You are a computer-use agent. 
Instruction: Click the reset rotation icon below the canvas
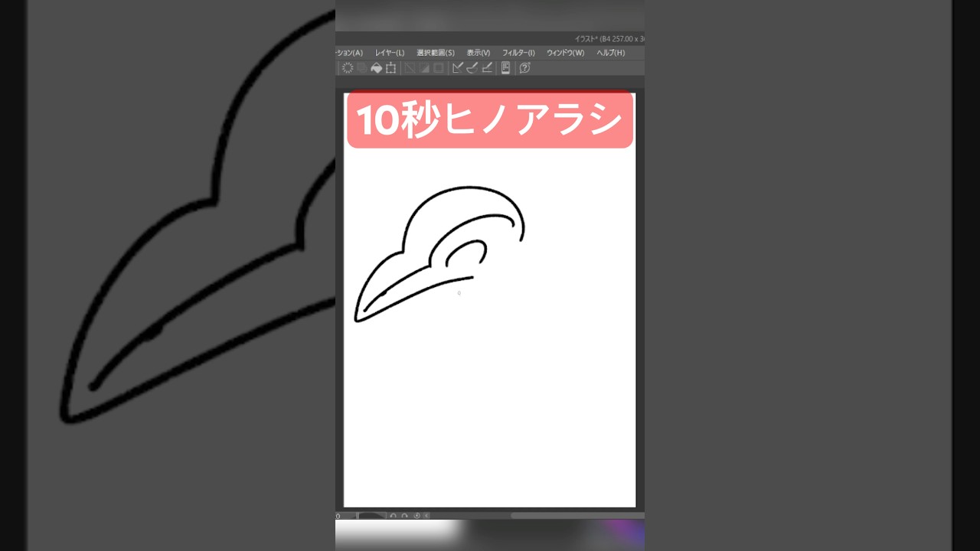tap(417, 515)
